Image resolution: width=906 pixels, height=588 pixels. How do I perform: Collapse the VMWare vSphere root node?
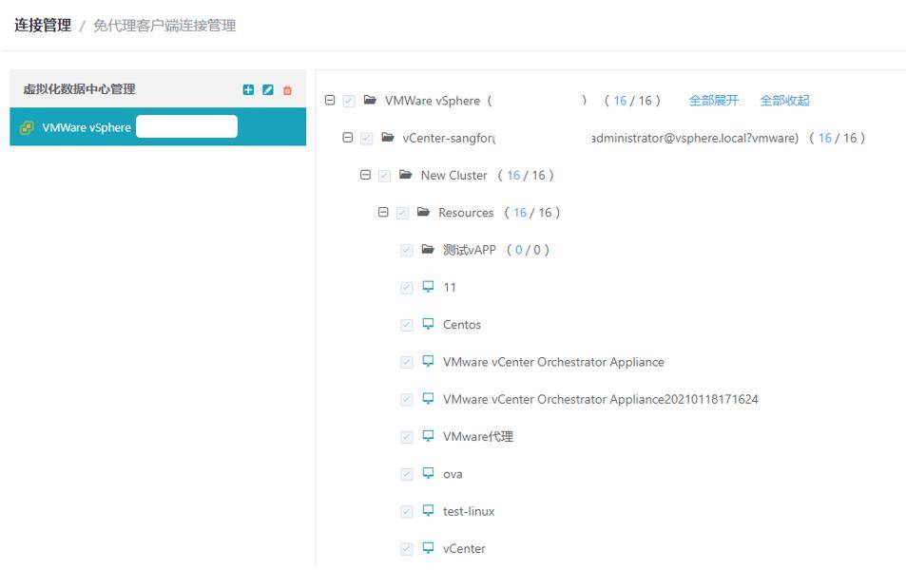click(x=330, y=100)
